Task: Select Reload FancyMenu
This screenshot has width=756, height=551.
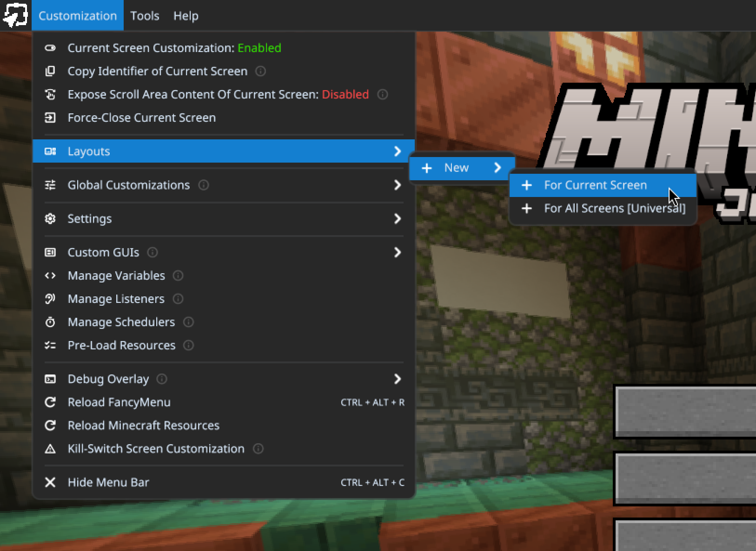Action: [224, 402]
